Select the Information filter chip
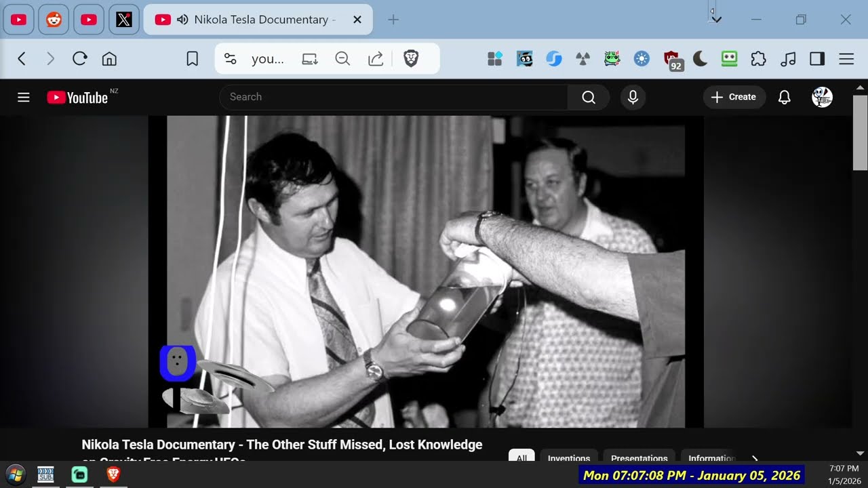868x488 pixels. click(x=711, y=456)
